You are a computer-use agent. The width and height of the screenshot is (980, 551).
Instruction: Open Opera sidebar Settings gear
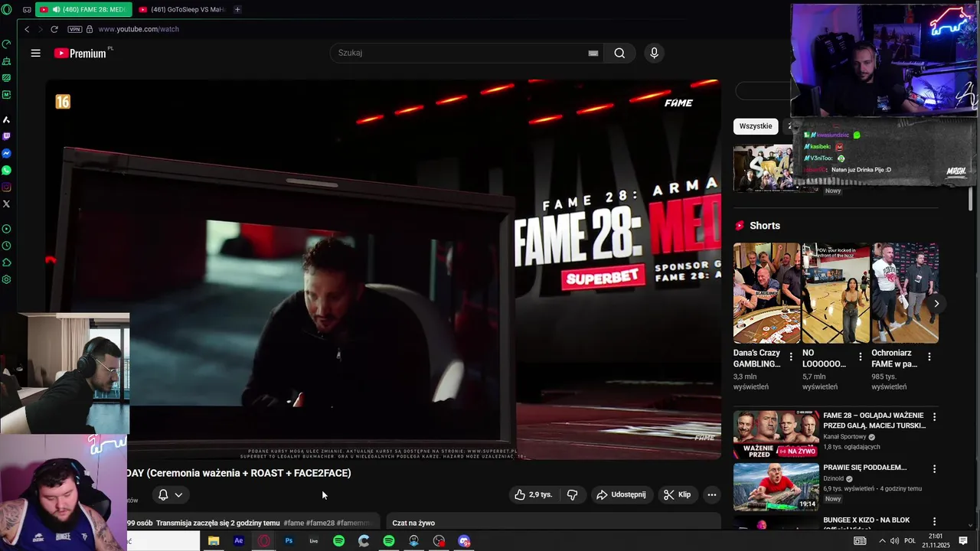pyautogui.click(x=7, y=279)
